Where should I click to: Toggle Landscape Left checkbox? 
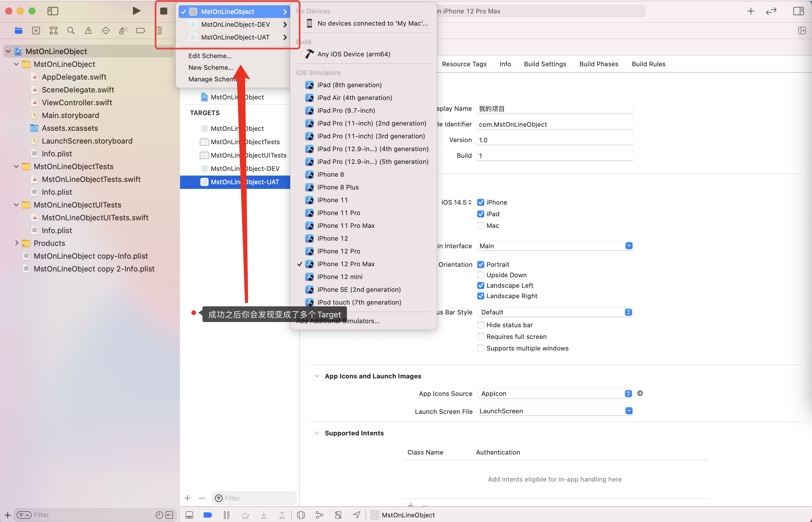tap(481, 285)
